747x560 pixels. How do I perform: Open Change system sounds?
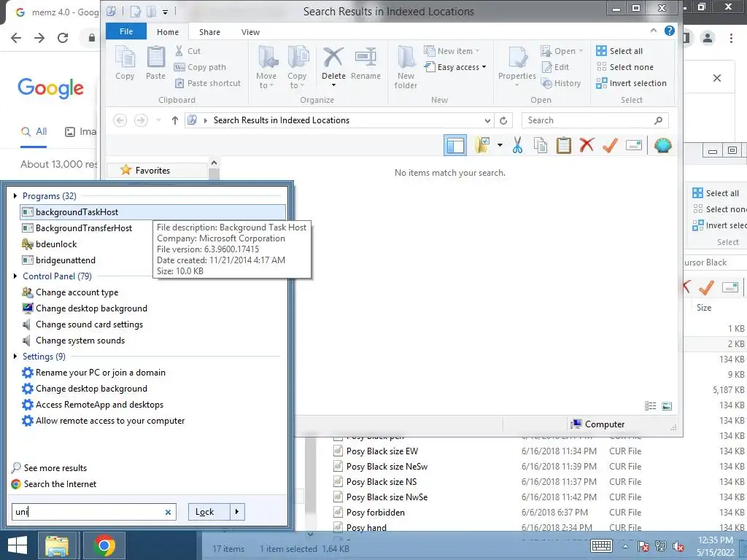click(x=74, y=341)
